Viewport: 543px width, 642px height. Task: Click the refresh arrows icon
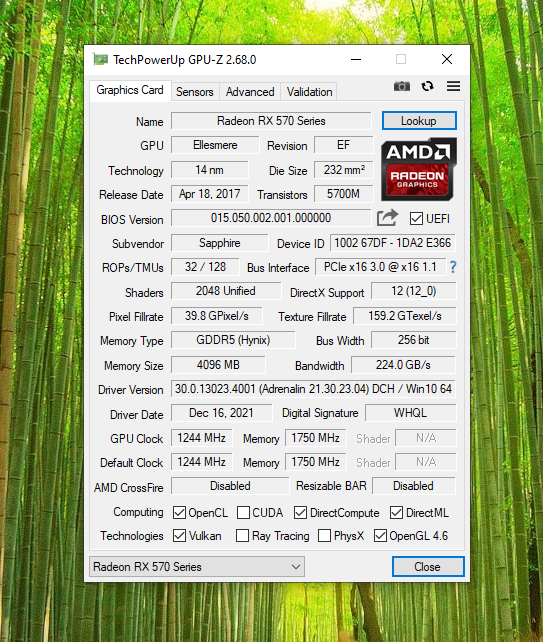pyautogui.click(x=427, y=86)
